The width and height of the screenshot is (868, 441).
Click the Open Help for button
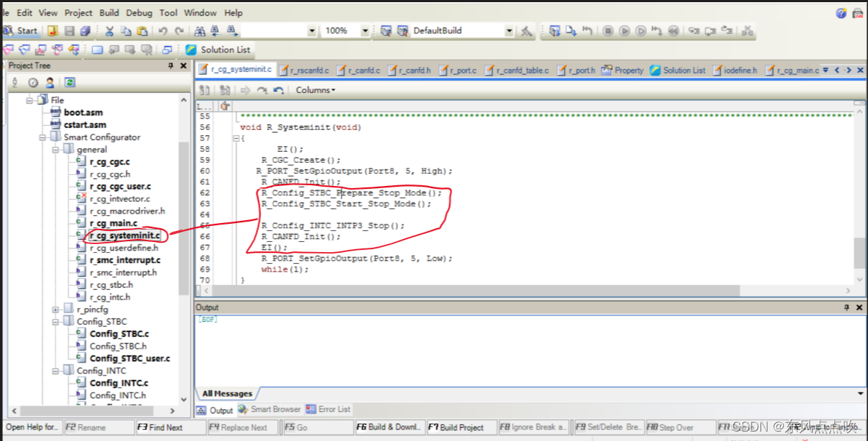coord(33,427)
